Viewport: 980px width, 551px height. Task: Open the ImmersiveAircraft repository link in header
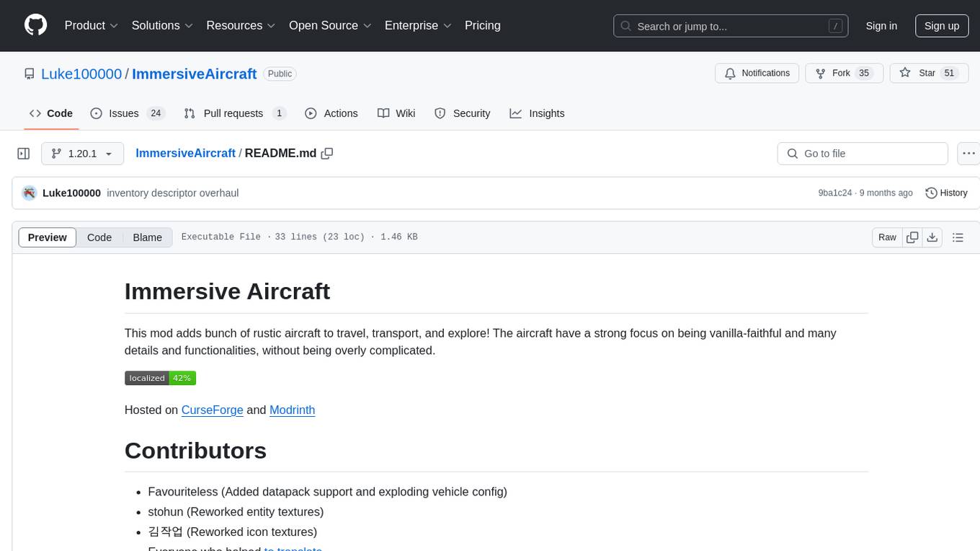coord(195,74)
